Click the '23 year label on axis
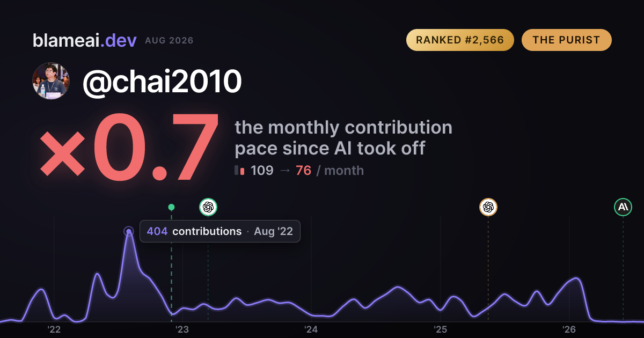 pyautogui.click(x=182, y=329)
